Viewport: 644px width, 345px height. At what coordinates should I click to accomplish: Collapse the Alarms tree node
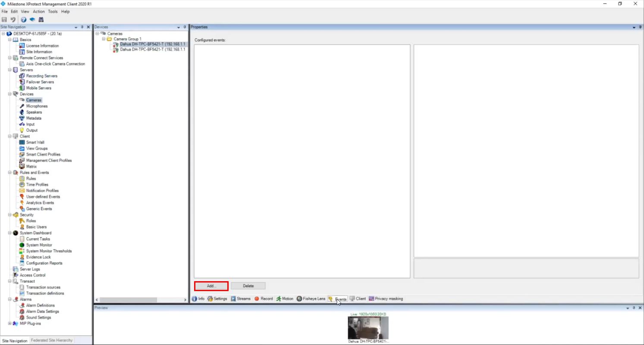tap(10, 299)
